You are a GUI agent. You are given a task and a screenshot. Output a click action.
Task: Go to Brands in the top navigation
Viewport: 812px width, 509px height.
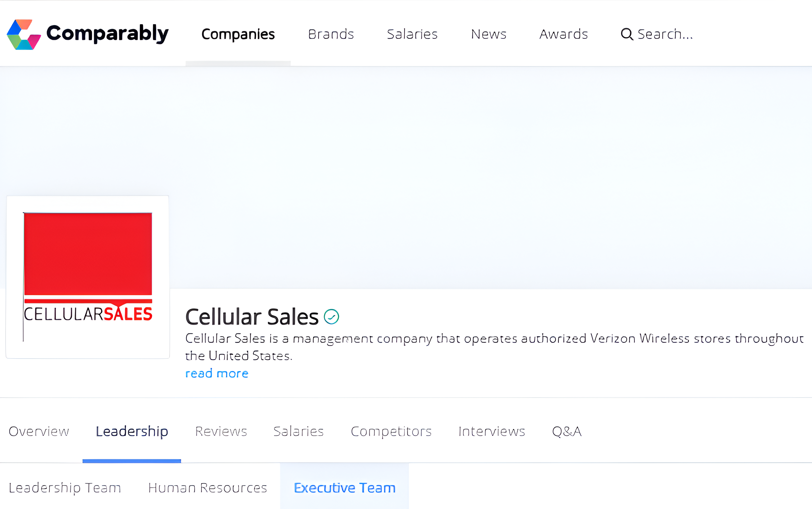pyautogui.click(x=331, y=34)
